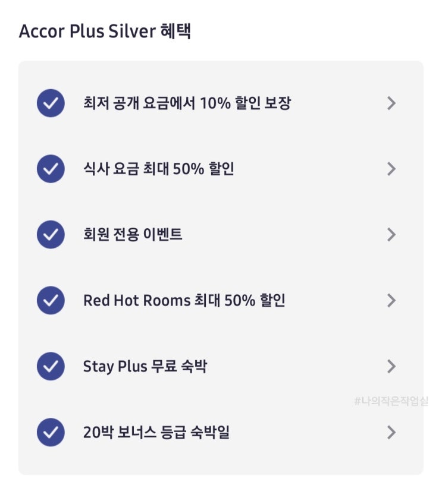Tap the 20박 보너스 등급 숙박일 label
The width and height of the screenshot is (442, 504).
[x=156, y=432]
